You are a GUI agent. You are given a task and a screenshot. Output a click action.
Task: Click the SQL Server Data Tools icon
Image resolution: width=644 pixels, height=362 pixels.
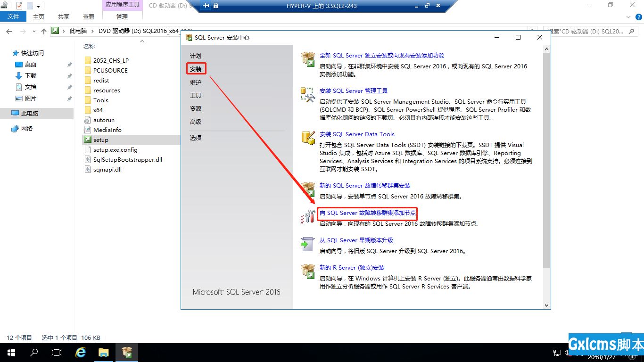coord(308,138)
